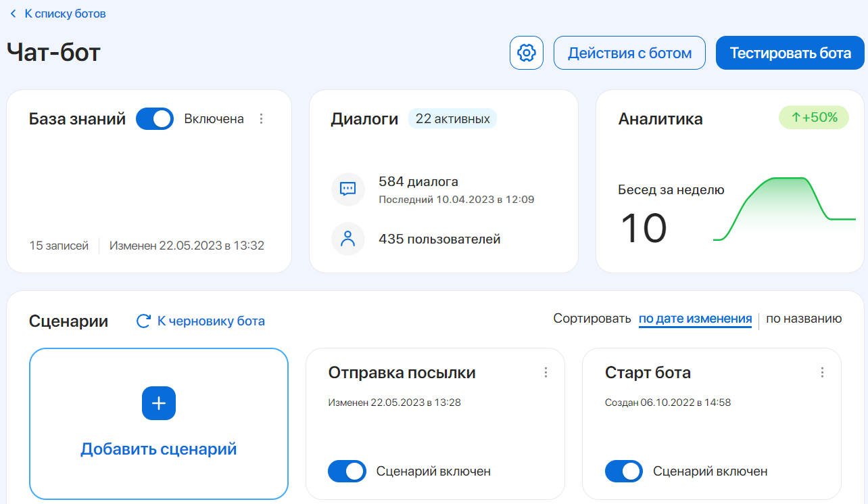Select sorting по дате изменения
This screenshot has width=868, height=504.
pos(695,318)
